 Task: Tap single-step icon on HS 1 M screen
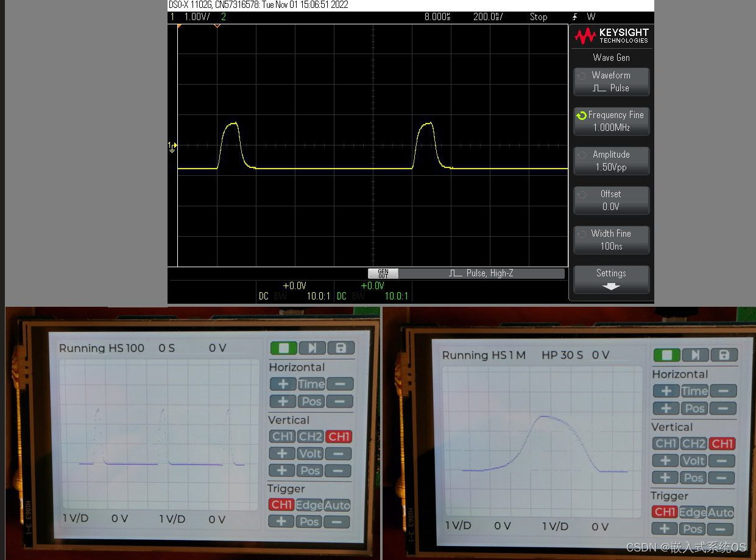[x=696, y=355]
